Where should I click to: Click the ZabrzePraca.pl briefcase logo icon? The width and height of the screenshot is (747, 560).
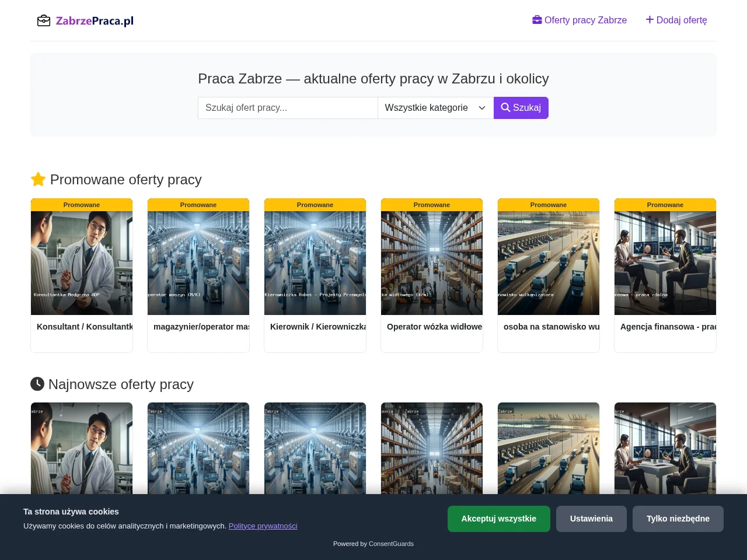(x=44, y=21)
